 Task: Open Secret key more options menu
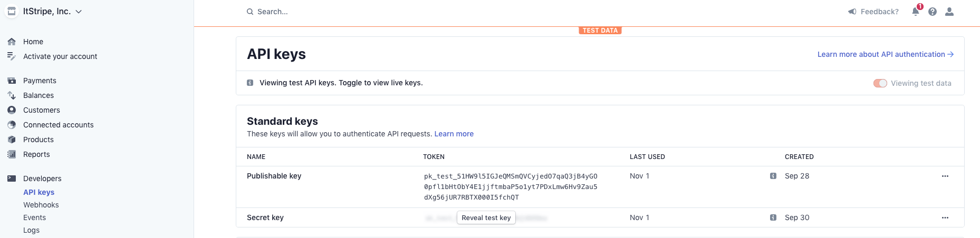coord(945,217)
